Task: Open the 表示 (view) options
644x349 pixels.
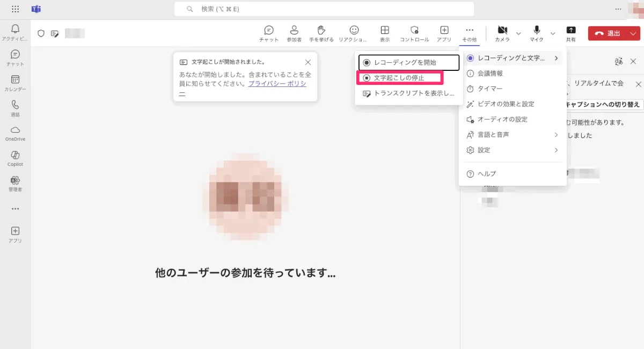Action: click(x=385, y=33)
